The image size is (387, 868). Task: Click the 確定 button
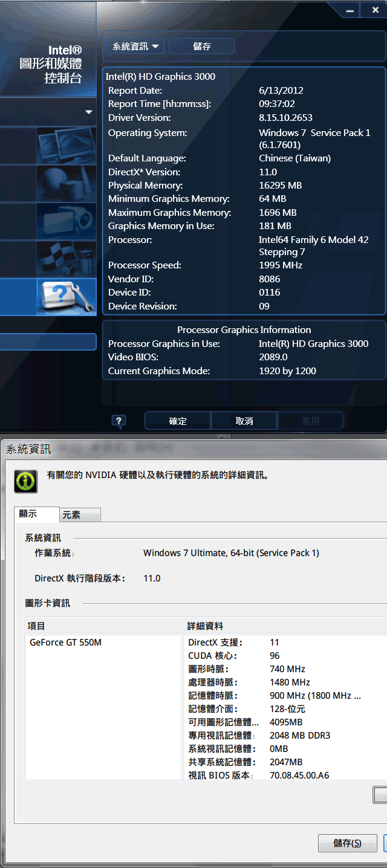coord(178,421)
